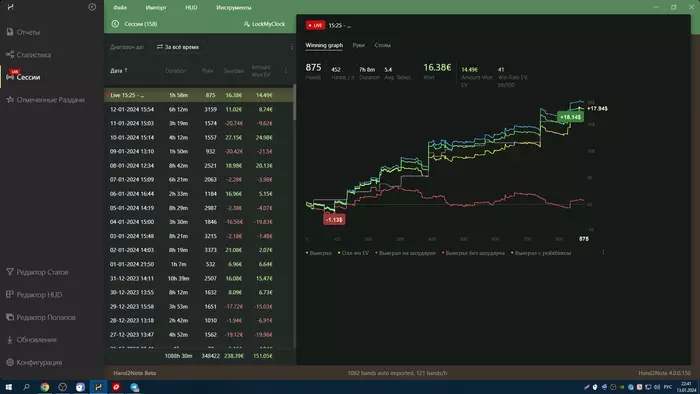Sort sessions by Amount Won EV column
Screen dimensions: 700x394
[x=261, y=71]
